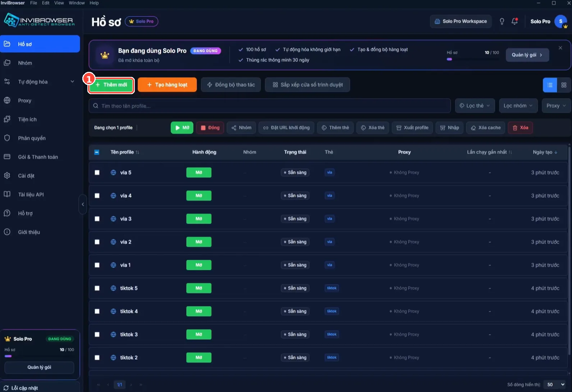Click the InviBrowser logo
Image resolution: width=572 pixels, height=392 pixels.
click(x=39, y=20)
